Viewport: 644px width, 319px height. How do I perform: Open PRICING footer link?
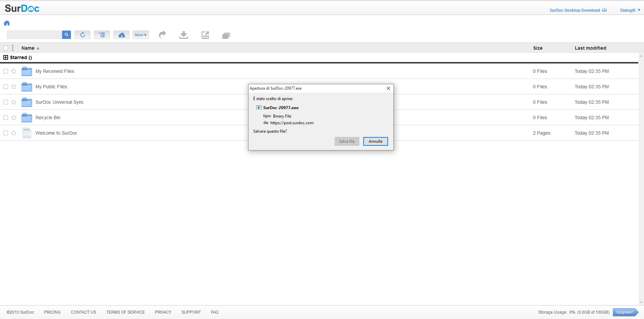pyautogui.click(x=52, y=312)
